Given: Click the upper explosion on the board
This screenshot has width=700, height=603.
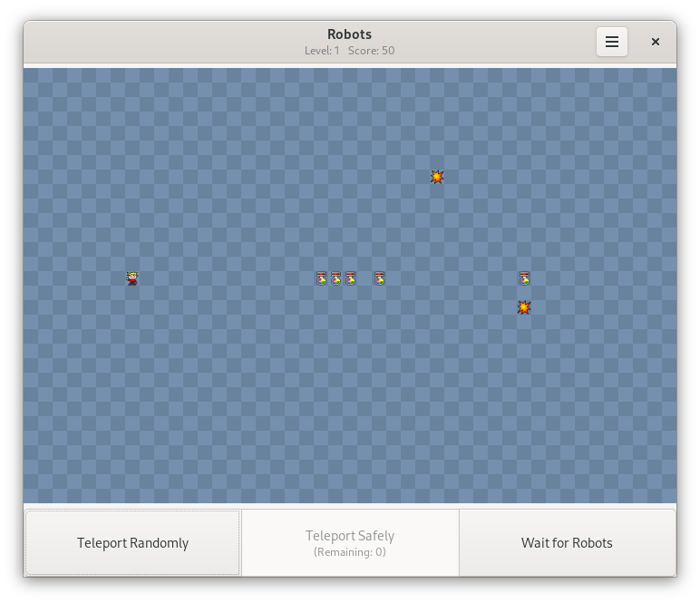Looking at the screenshot, I should (x=437, y=177).
